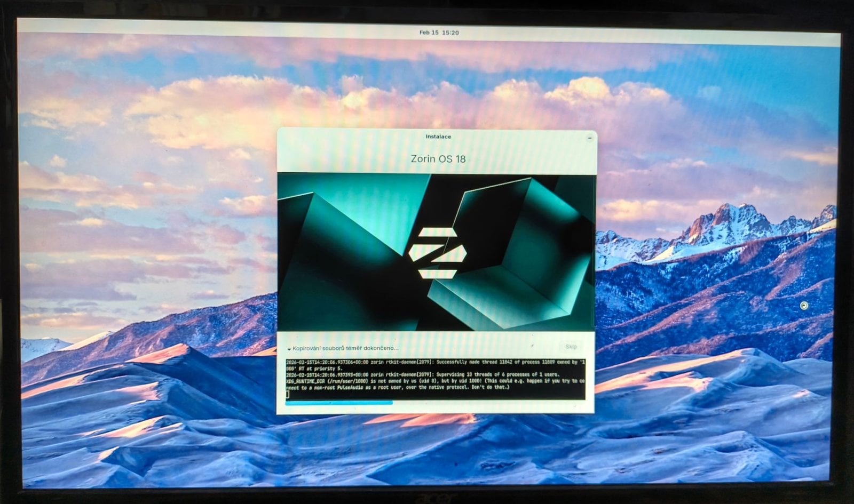Collapse the installer log details arrow
Viewport: 854px width, 504px height.
point(289,349)
